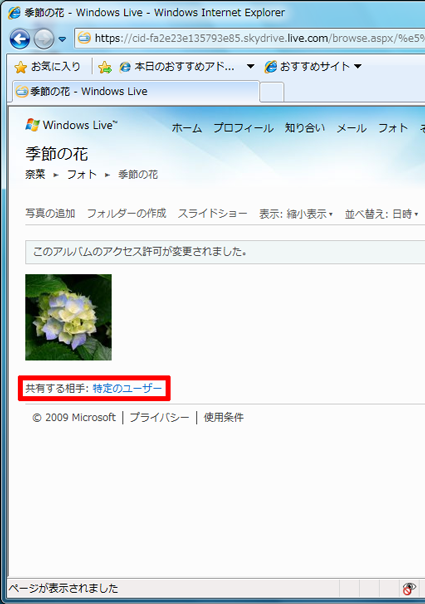Screen dimensions: 425x604
Task: Click the 写真の追加 link
Action: click(x=50, y=213)
